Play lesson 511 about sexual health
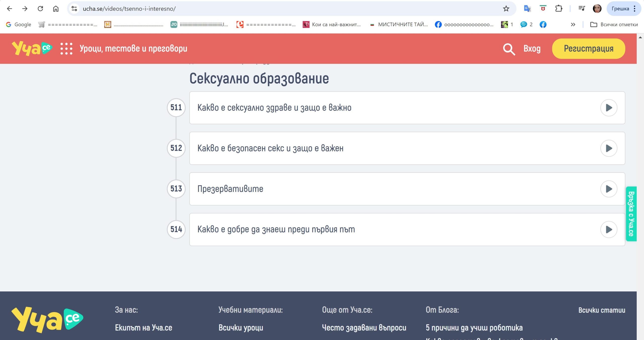644x340 pixels. coord(609,108)
